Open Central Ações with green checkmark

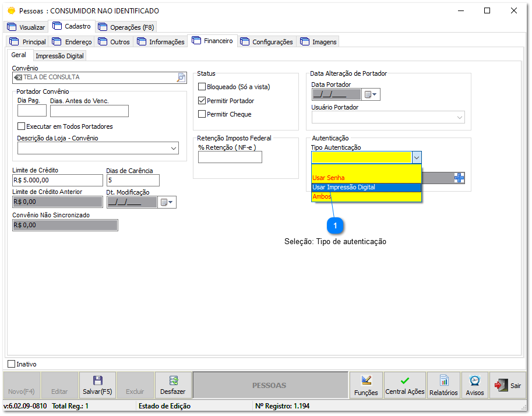click(x=404, y=385)
